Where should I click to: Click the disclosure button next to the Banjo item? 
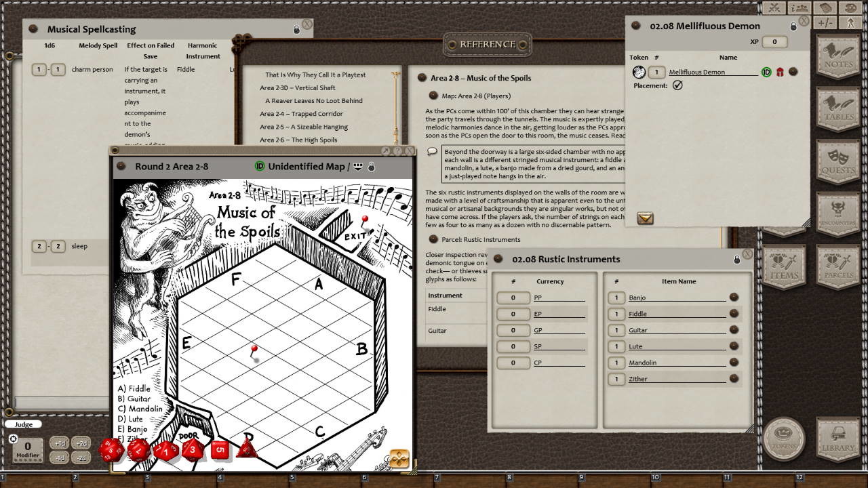click(x=734, y=298)
